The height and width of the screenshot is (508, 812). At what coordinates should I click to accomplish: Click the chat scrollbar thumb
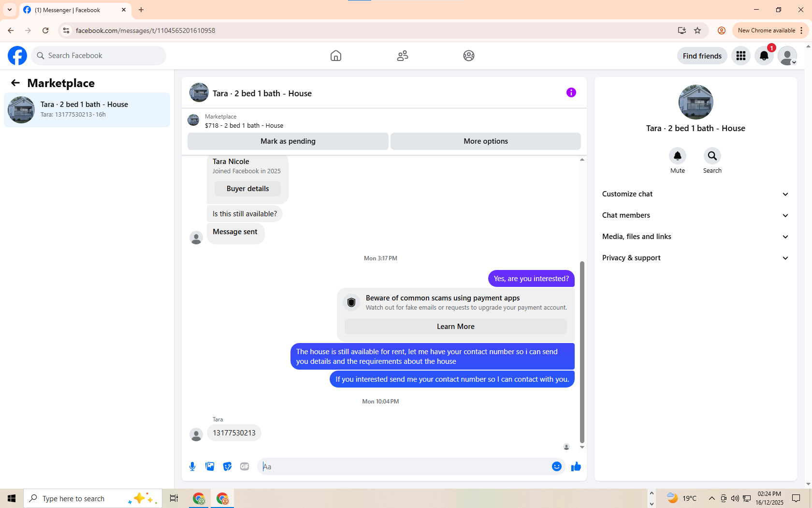point(582,352)
